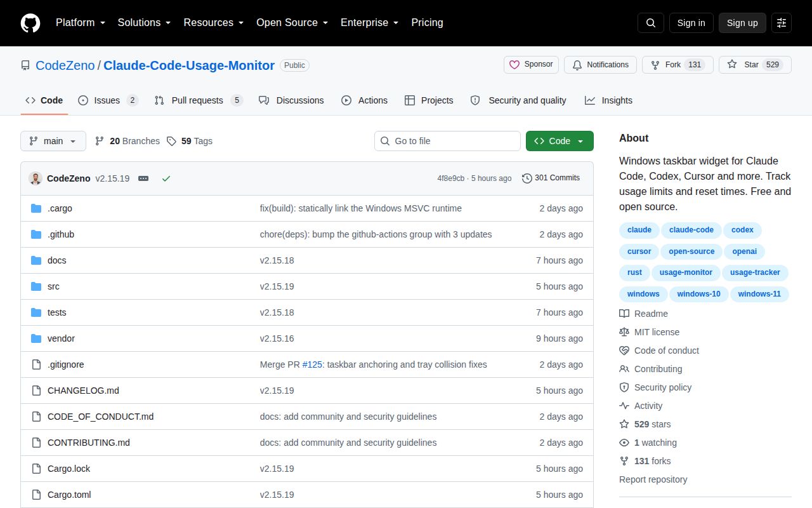
Task: Open the docs folder
Action: (56, 260)
